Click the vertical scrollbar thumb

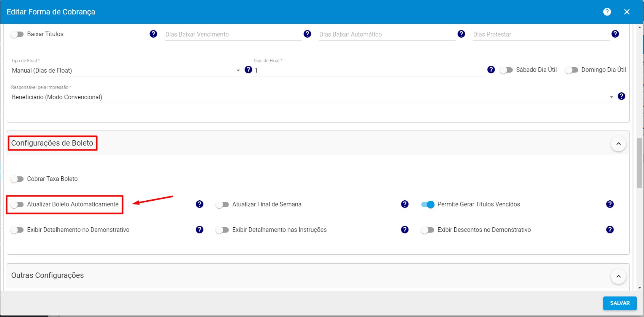tap(640, 163)
